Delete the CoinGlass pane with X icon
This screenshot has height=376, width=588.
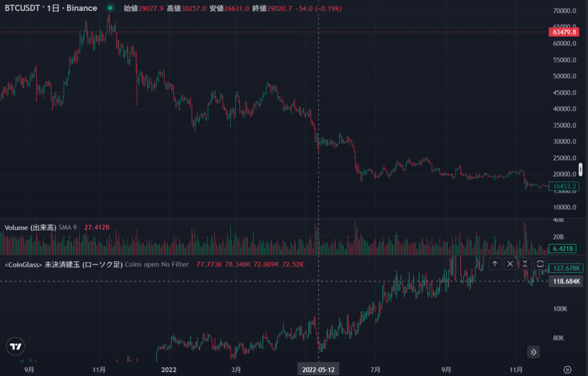tap(510, 264)
